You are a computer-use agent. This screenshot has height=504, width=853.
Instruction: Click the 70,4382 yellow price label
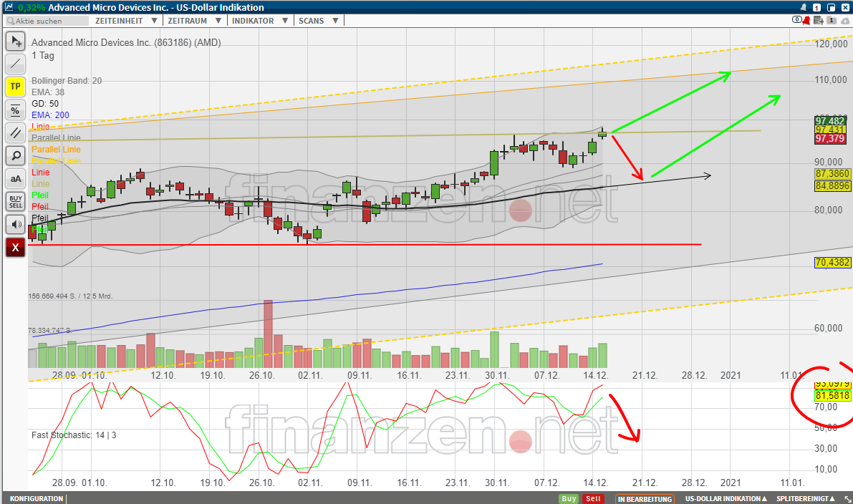click(x=832, y=262)
